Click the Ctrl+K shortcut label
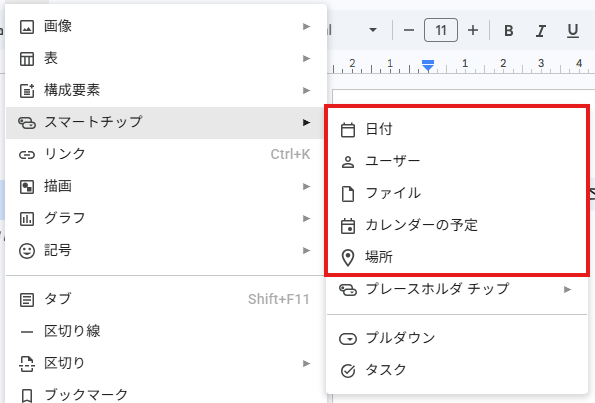This screenshot has width=595, height=403. click(x=290, y=154)
